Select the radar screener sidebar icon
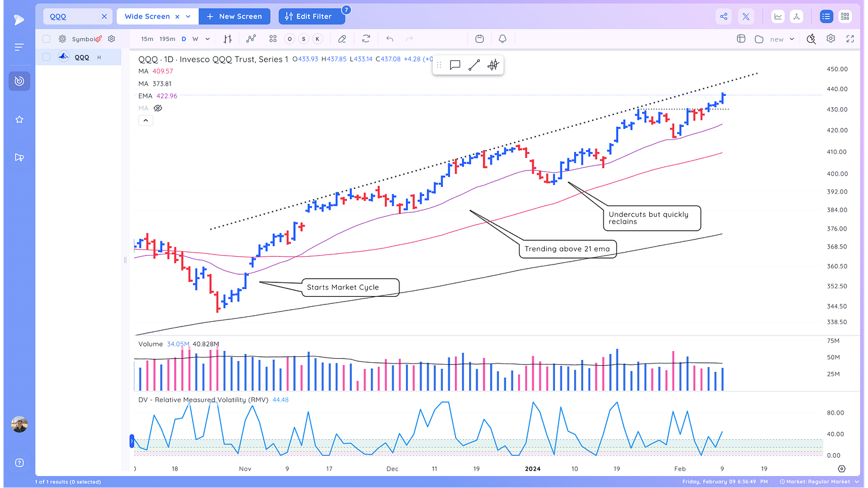The image size is (868, 488). [x=19, y=81]
